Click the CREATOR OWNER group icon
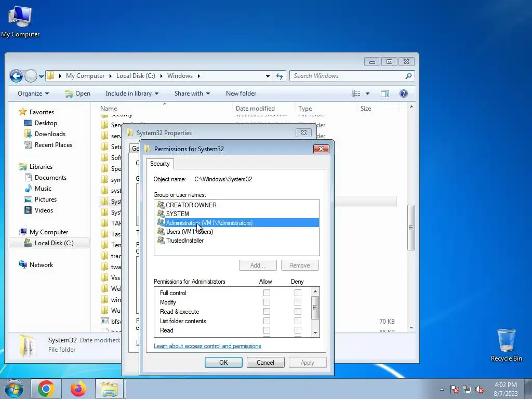The height and width of the screenshot is (399, 532). tap(161, 205)
